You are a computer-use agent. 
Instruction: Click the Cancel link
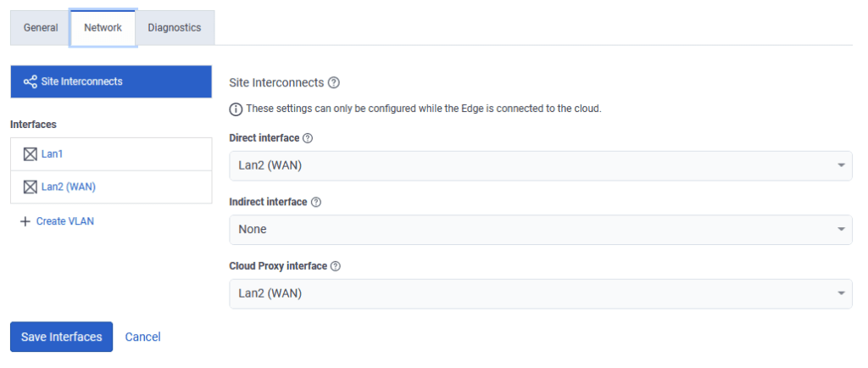coord(142,337)
